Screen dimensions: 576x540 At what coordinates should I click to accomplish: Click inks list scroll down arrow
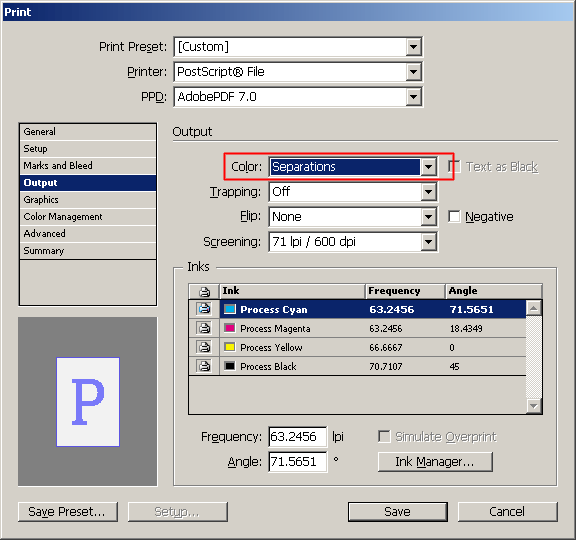click(533, 406)
